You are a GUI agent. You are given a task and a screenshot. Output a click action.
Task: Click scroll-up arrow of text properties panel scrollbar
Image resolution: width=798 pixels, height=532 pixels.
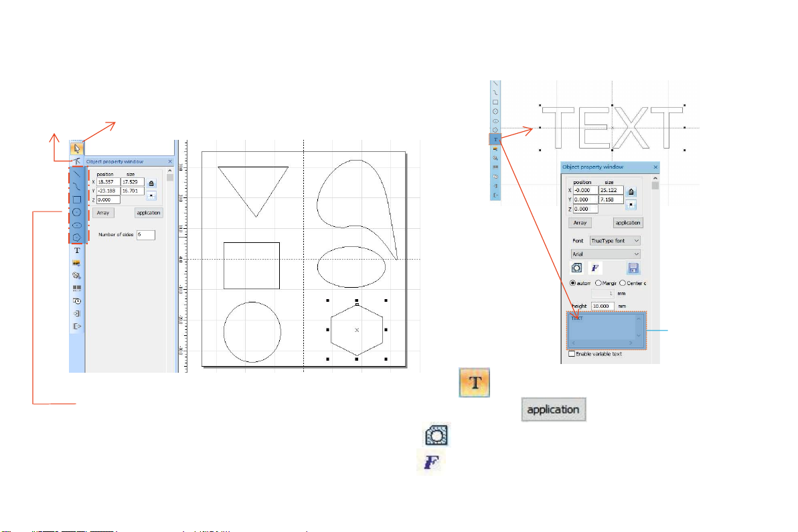pyautogui.click(x=655, y=179)
